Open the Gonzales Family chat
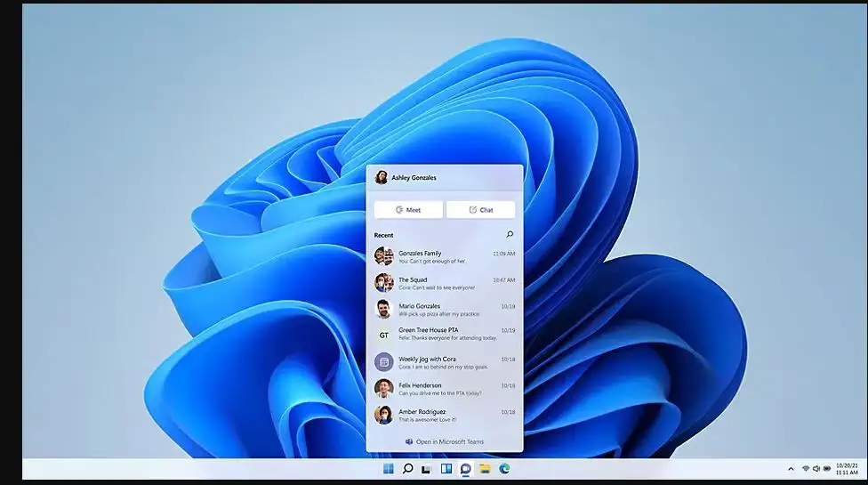This screenshot has height=485, width=868. coord(445,256)
